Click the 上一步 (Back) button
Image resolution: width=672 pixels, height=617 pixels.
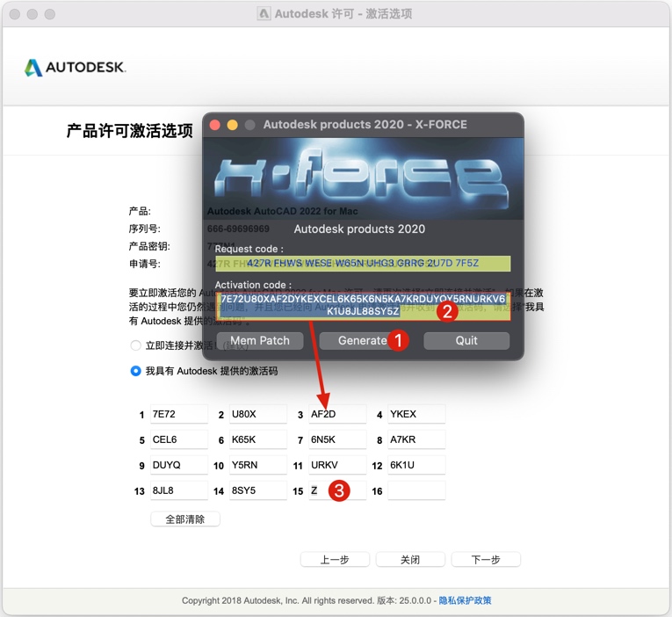click(x=335, y=560)
